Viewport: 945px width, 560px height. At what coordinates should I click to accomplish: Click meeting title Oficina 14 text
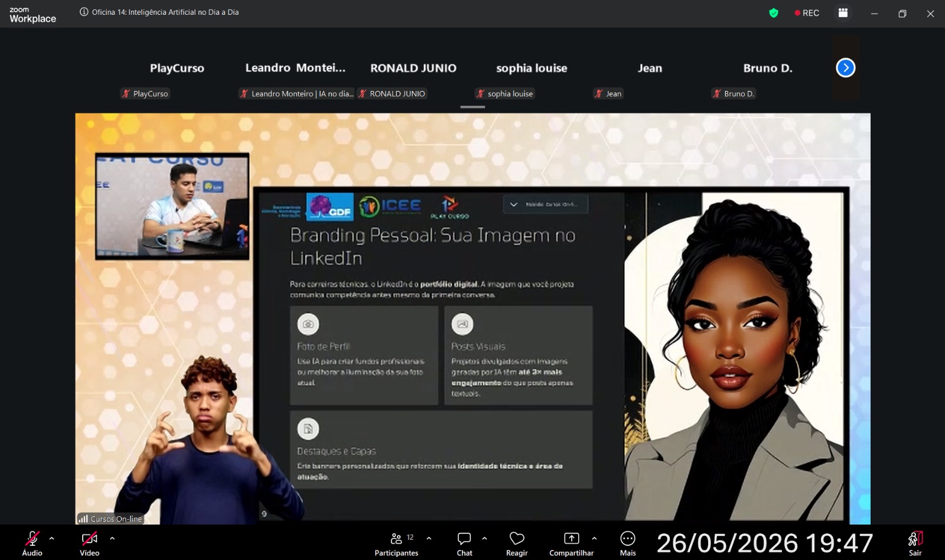point(165,12)
